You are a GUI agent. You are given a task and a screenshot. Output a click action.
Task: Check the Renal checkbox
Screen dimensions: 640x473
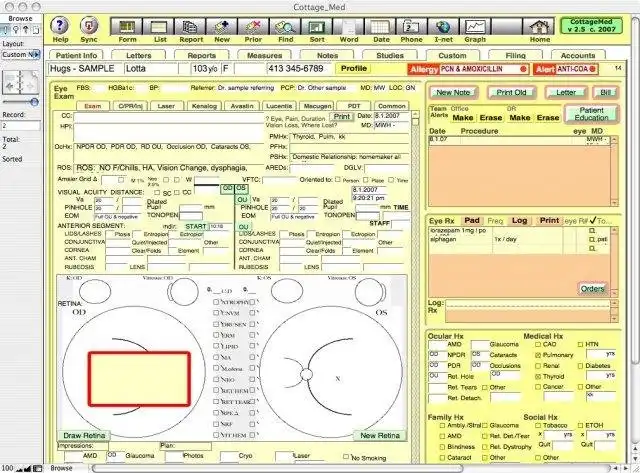tap(538, 366)
